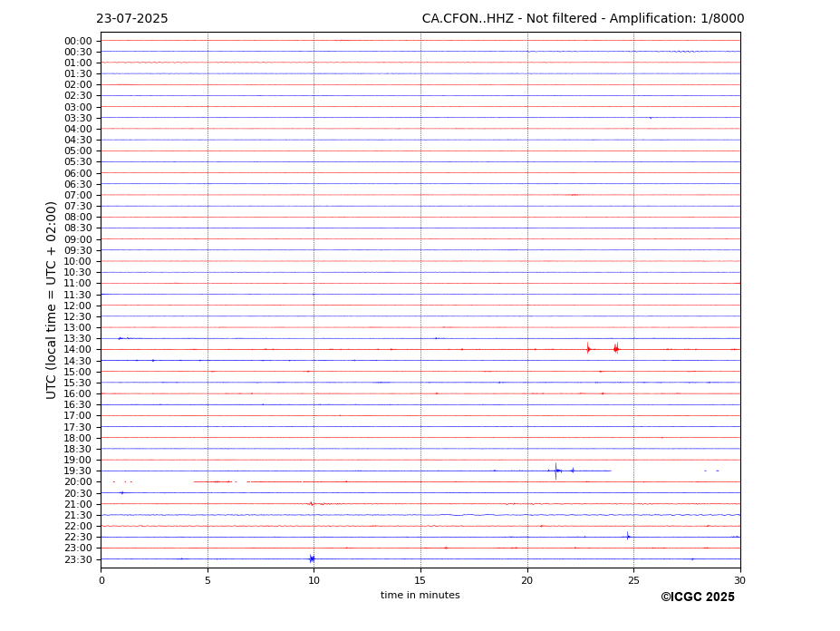The image size is (840, 631).
Task: Select the 13:30 row label
Action: coord(78,339)
